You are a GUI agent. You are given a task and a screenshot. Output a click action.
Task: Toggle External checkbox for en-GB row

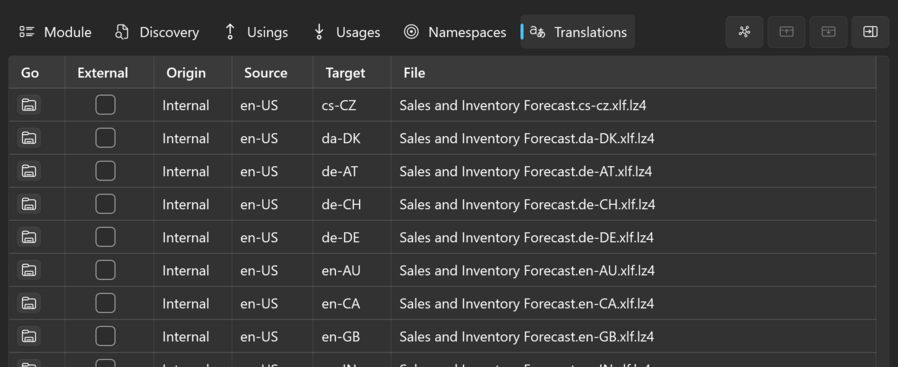pos(105,336)
